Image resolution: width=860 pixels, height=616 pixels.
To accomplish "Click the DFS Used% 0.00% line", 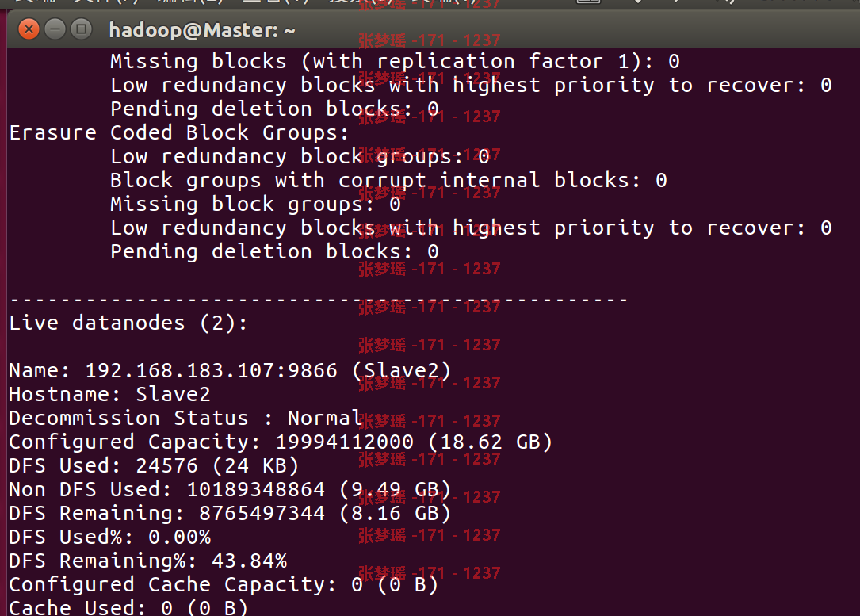I will click(109, 537).
